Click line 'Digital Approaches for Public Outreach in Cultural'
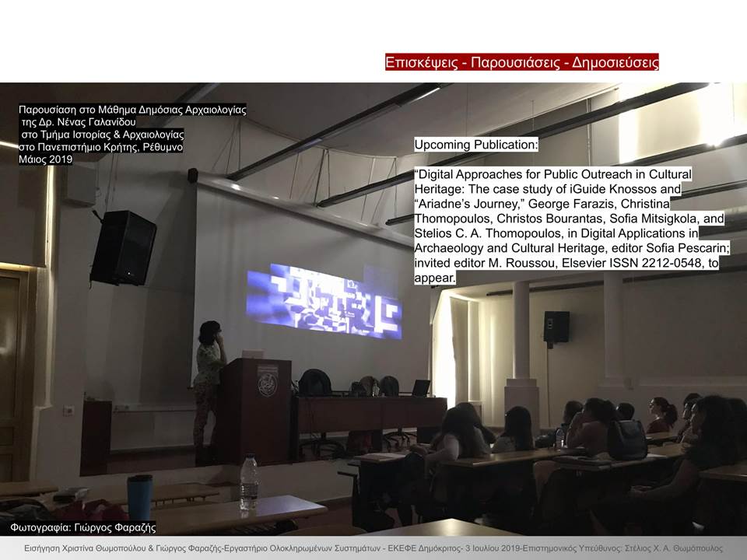The image size is (747, 560). click(553, 174)
